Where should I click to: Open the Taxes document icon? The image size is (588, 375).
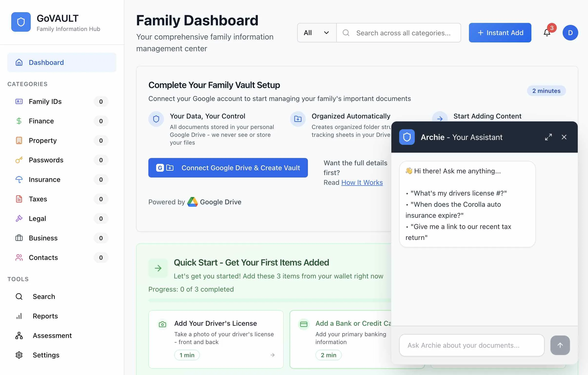coord(19,199)
